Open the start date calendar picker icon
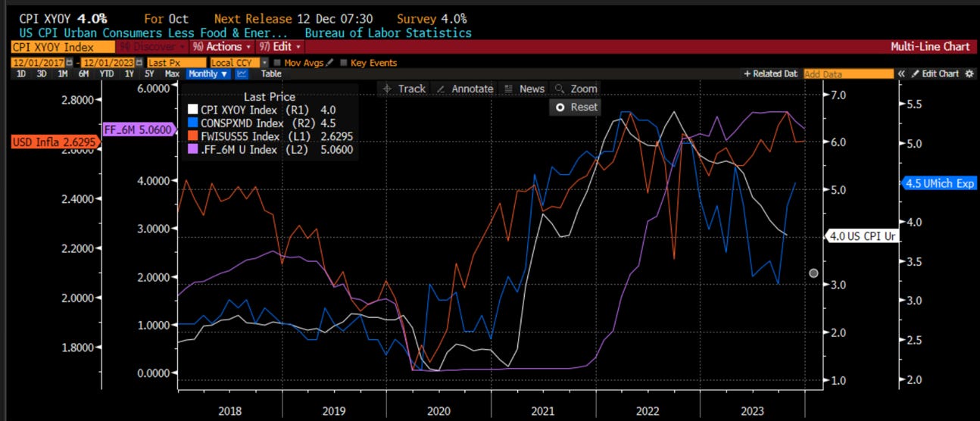The height and width of the screenshot is (421, 980). click(69, 63)
